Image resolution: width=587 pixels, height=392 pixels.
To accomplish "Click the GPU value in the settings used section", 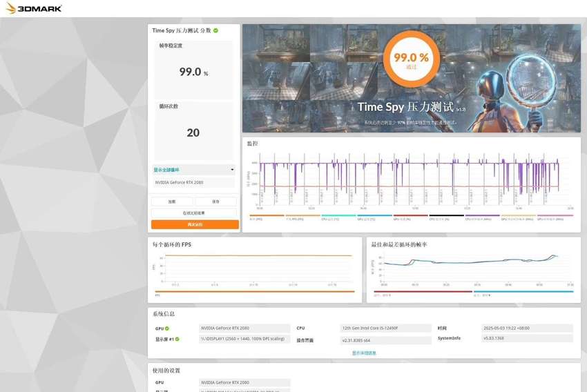I will pyautogui.click(x=244, y=382).
